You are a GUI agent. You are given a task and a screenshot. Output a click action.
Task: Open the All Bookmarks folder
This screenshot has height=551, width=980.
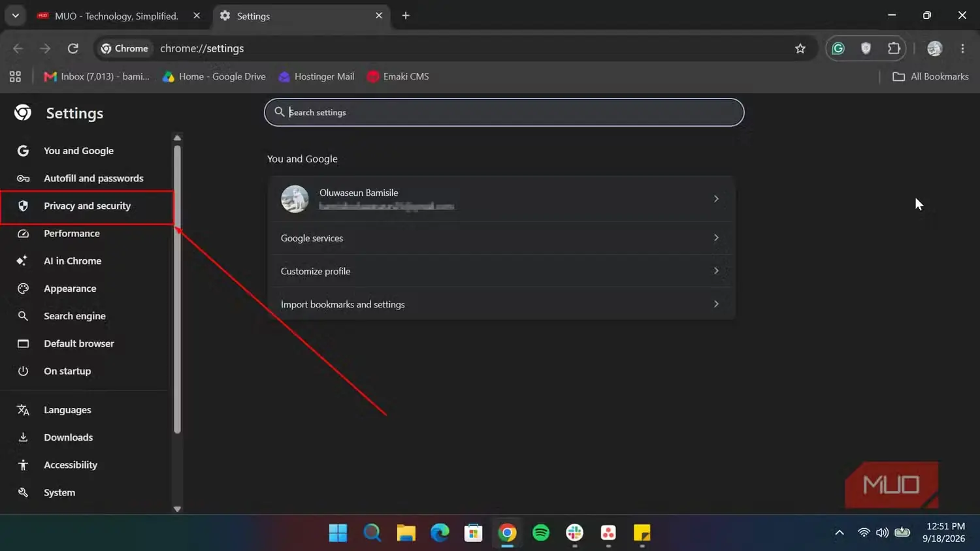(x=930, y=76)
